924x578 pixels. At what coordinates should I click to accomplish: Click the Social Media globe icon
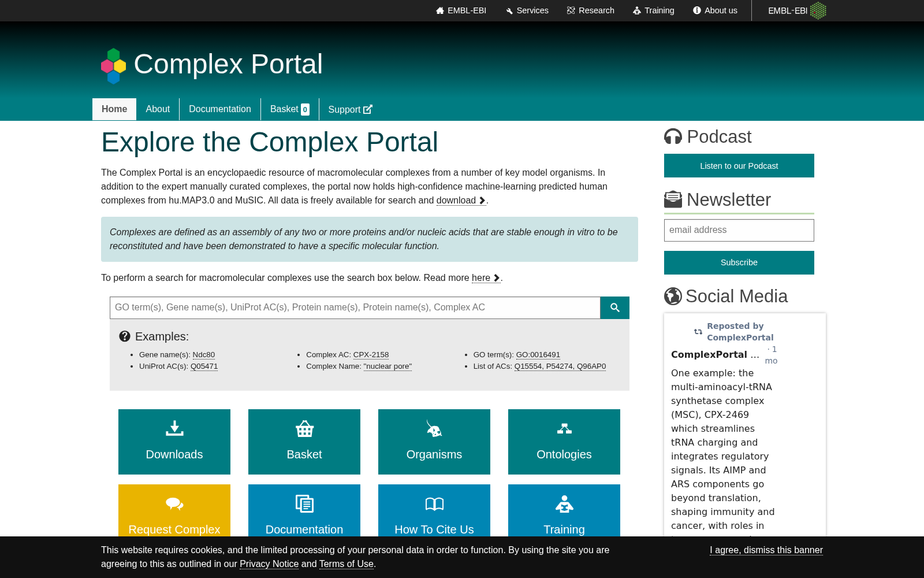point(673,296)
